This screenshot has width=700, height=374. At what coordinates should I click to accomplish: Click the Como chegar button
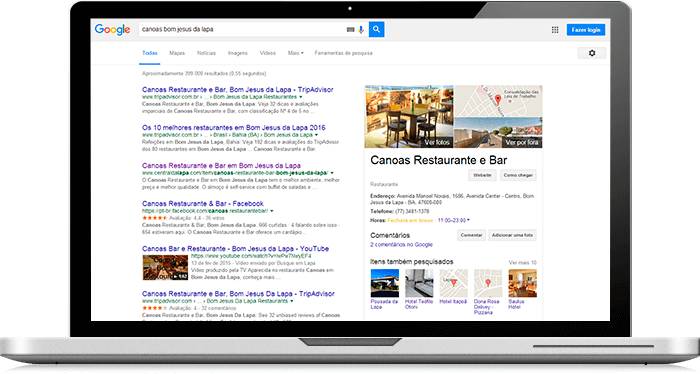[518, 175]
